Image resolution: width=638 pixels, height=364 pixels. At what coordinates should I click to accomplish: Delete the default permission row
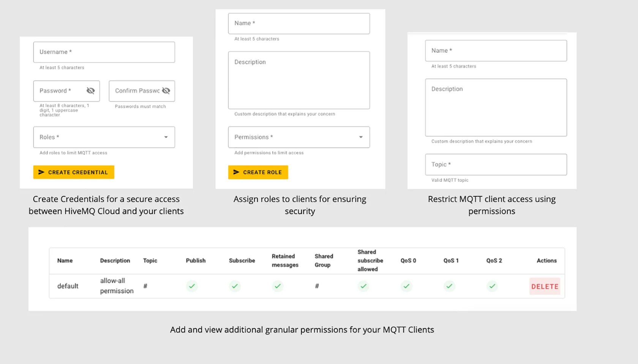(545, 287)
